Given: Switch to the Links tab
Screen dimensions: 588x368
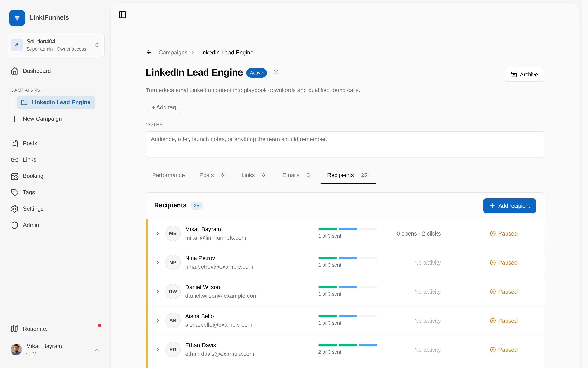Looking at the screenshot, I should coord(254,175).
